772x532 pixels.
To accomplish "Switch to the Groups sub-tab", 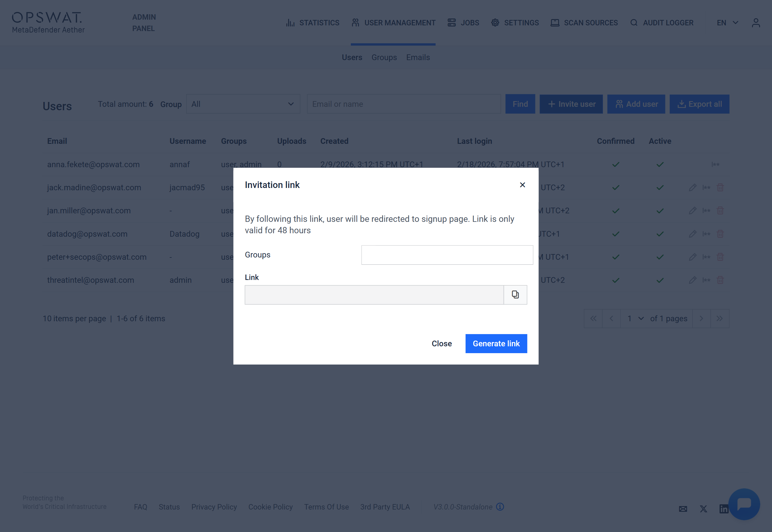I will pos(384,57).
